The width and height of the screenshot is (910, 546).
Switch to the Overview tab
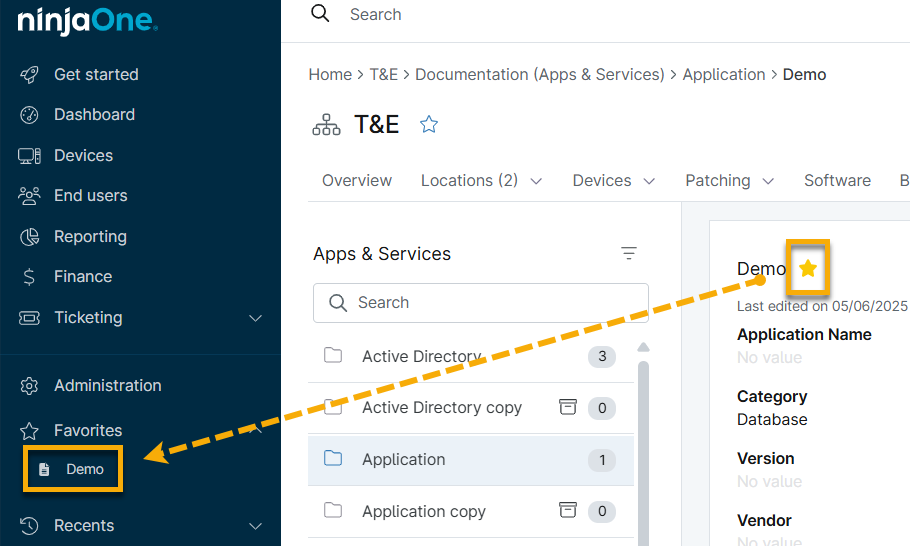point(357,181)
